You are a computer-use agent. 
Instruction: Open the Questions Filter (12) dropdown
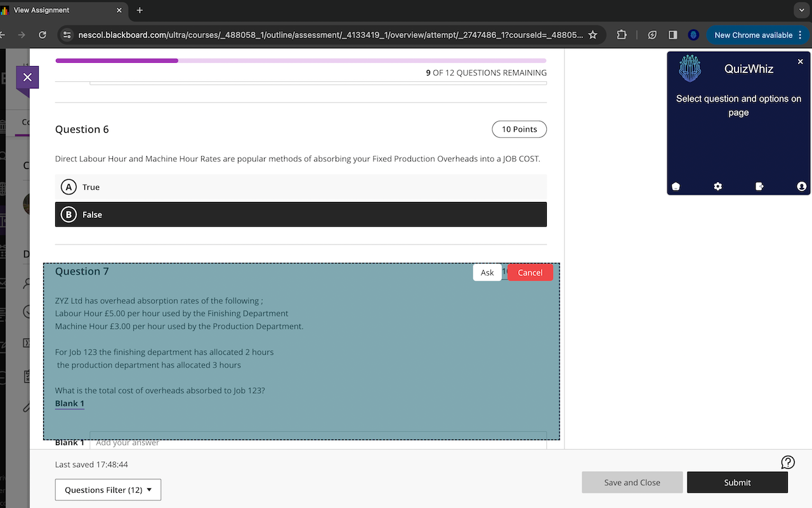108,490
